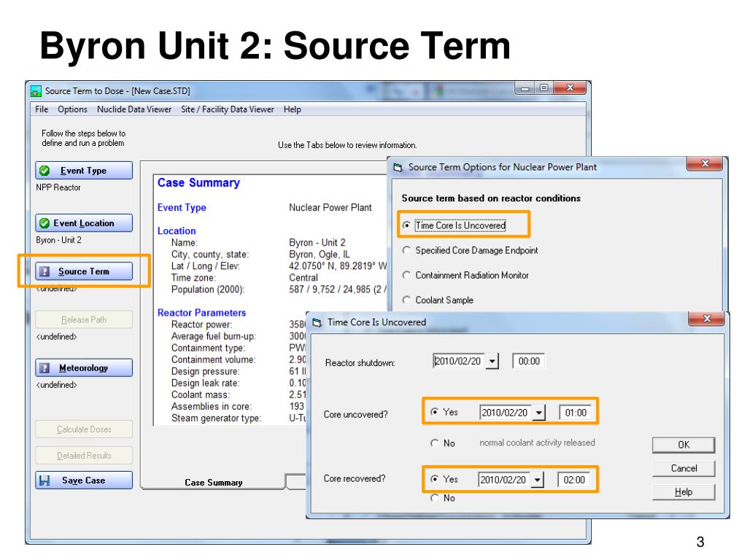Click the Source Term button
Screen dimensions: 747x560
[x=84, y=271]
